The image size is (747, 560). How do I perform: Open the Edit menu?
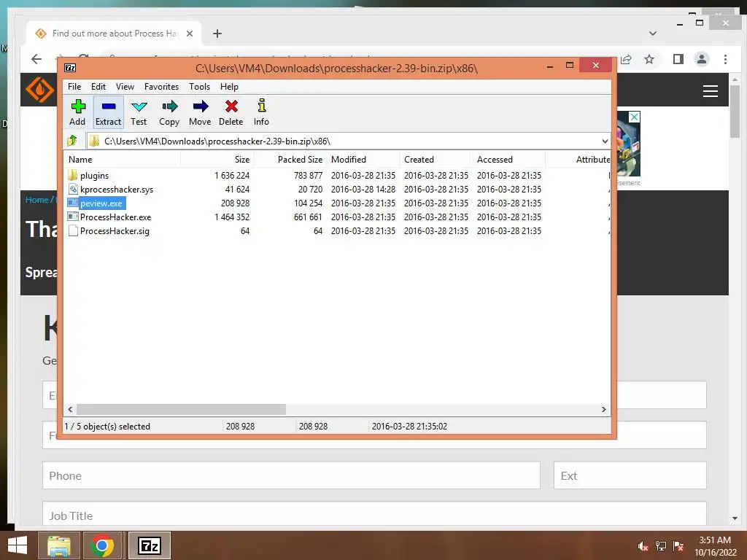pos(98,87)
